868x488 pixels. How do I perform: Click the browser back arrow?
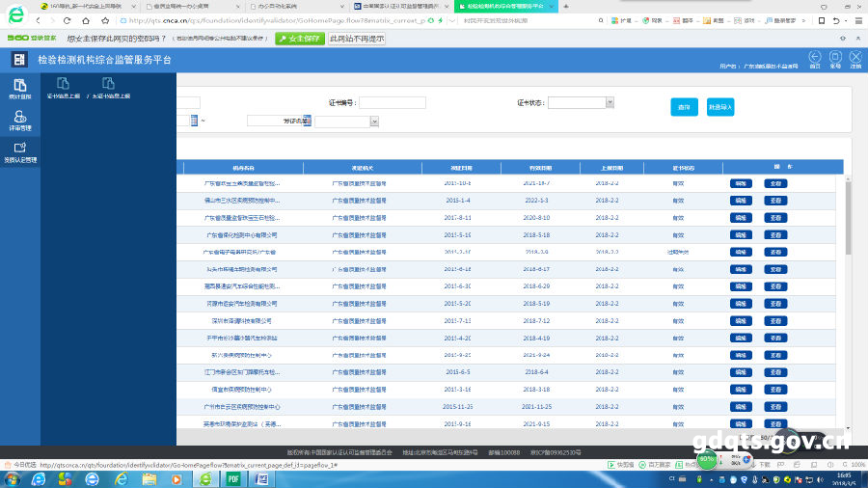tap(39, 20)
